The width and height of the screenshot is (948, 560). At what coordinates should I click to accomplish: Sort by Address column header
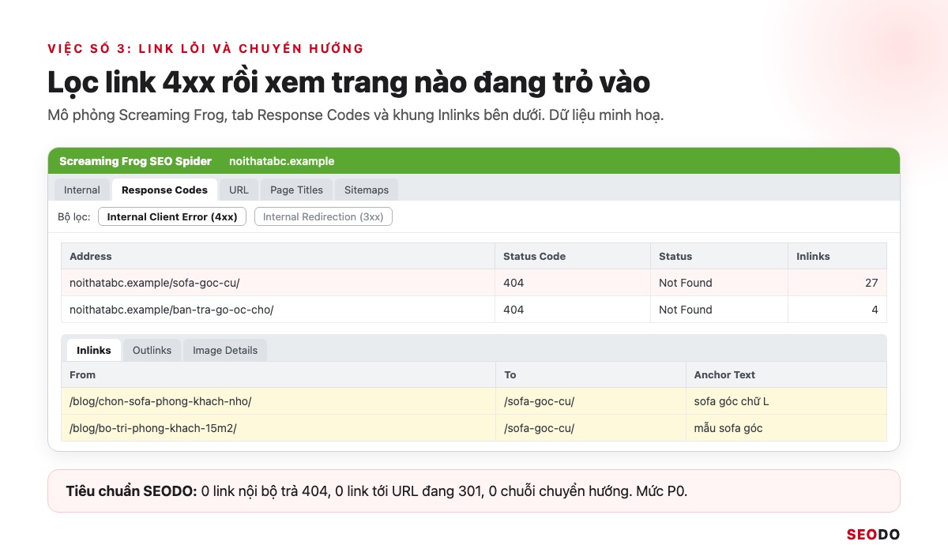(x=278, y=256)
